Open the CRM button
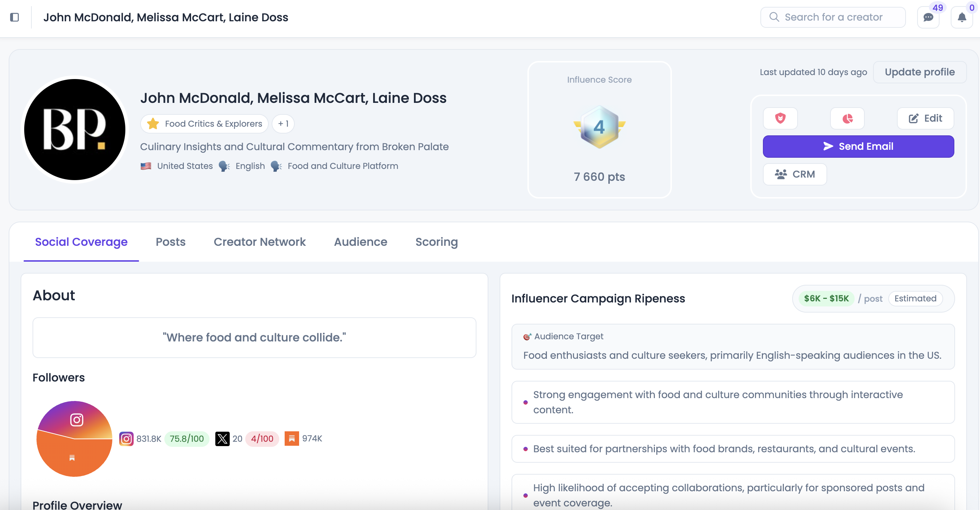980x510 pixels. point(795,174)
